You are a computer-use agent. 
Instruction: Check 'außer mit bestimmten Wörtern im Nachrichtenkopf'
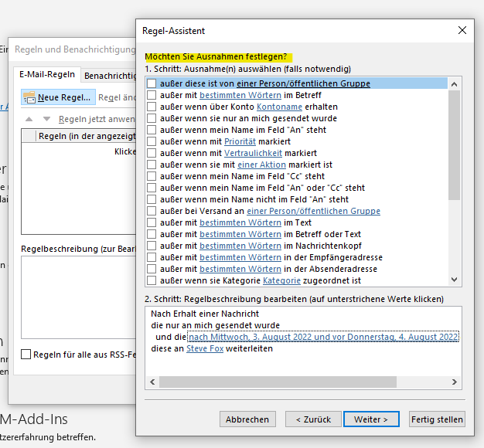(152, 246)
